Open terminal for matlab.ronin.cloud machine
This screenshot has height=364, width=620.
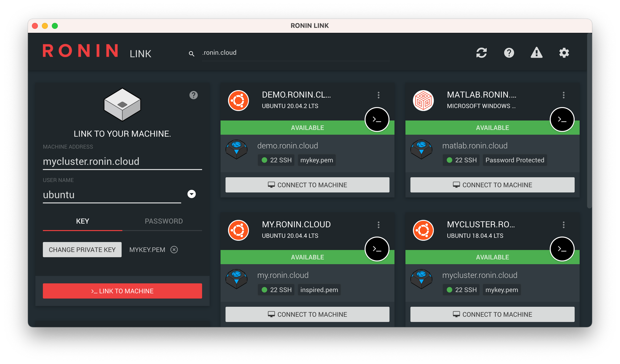click(562, 120)
